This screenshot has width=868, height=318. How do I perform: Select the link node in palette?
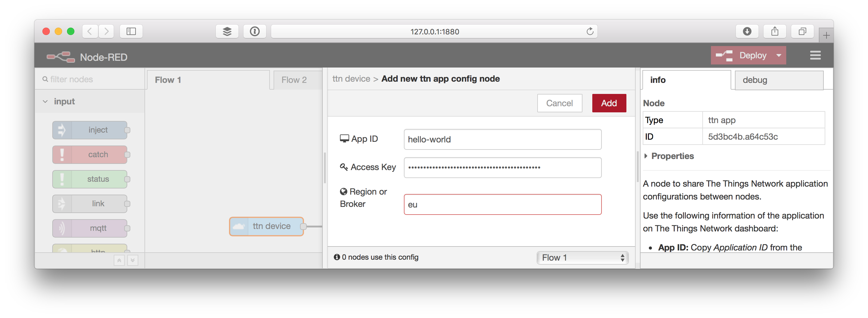click(x=90, y=204)
